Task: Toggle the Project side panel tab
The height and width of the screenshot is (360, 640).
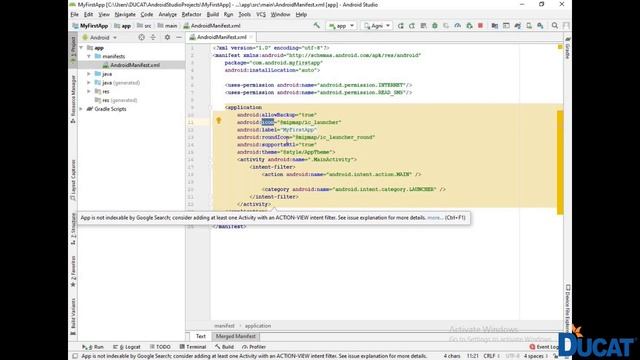Action: click(x=73, y=49)
